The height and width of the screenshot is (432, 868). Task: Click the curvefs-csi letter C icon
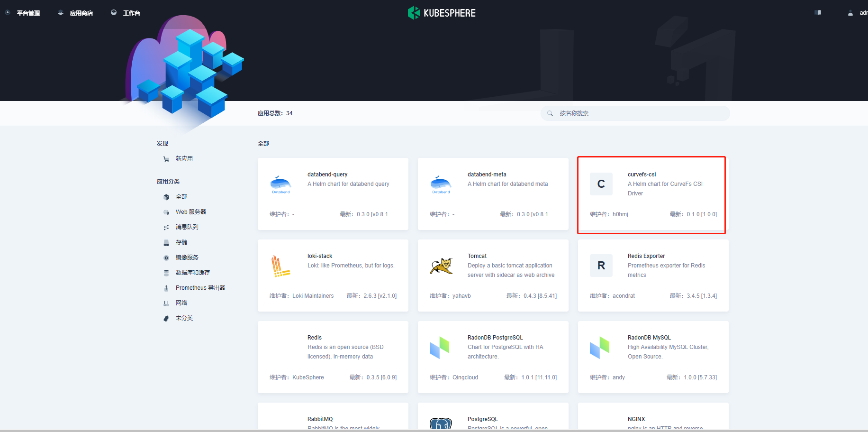click(601, 184)
